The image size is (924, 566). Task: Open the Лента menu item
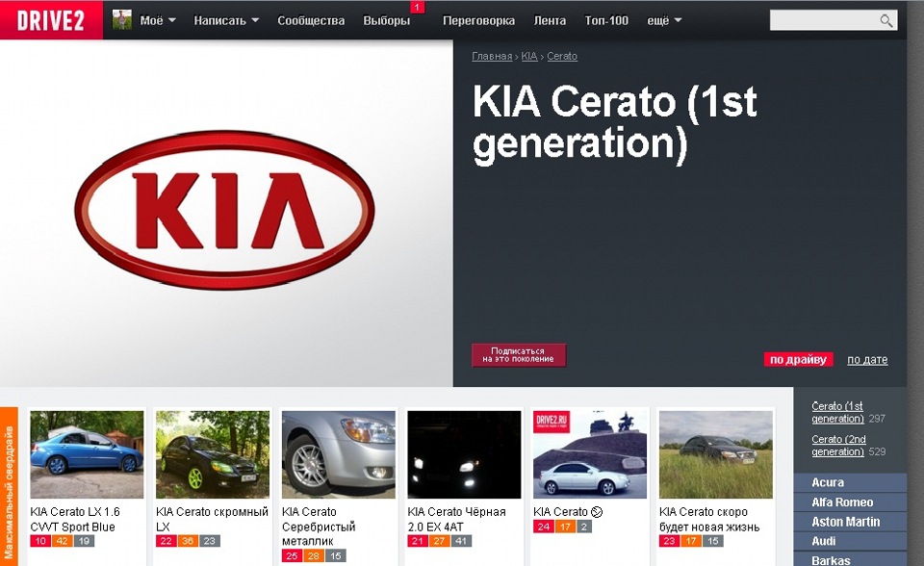click(x=550, y=20)
